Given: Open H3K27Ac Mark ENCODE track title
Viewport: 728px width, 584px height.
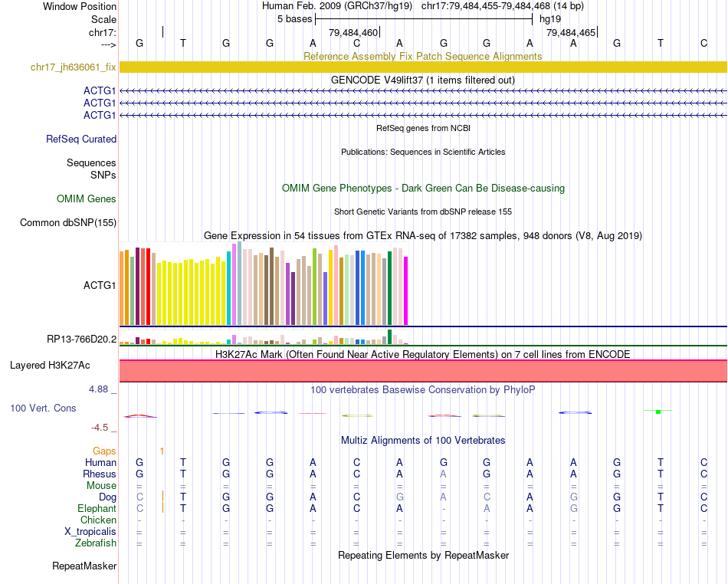Looking at the screenshot, I should point(423,354).
